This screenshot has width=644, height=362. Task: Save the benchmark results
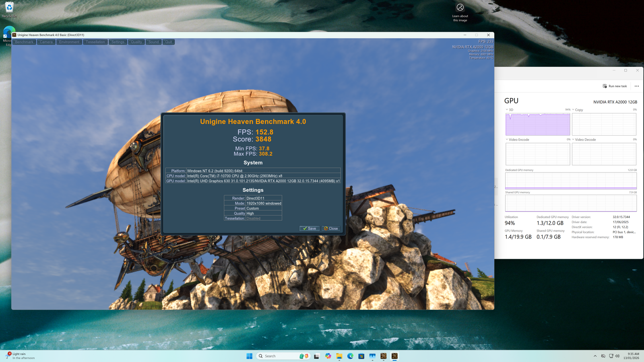(x=310, y=228)
